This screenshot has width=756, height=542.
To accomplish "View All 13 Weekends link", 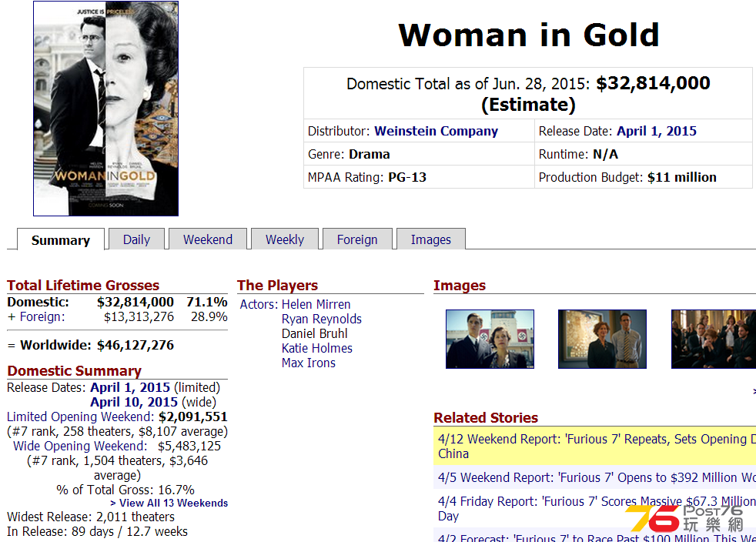I will click(x=169, y=503).
